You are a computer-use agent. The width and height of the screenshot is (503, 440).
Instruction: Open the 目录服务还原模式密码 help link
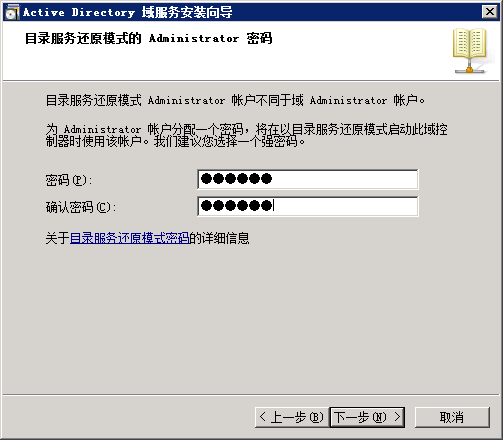(x=129, y=238)
